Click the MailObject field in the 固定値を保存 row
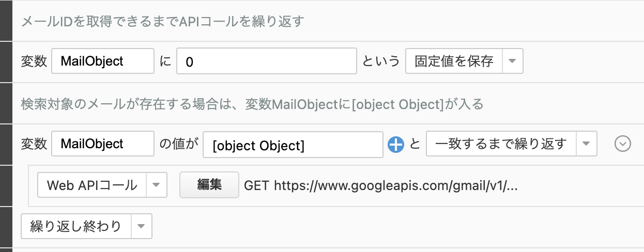This screenshot has height=252, width=644. [103, 61]
